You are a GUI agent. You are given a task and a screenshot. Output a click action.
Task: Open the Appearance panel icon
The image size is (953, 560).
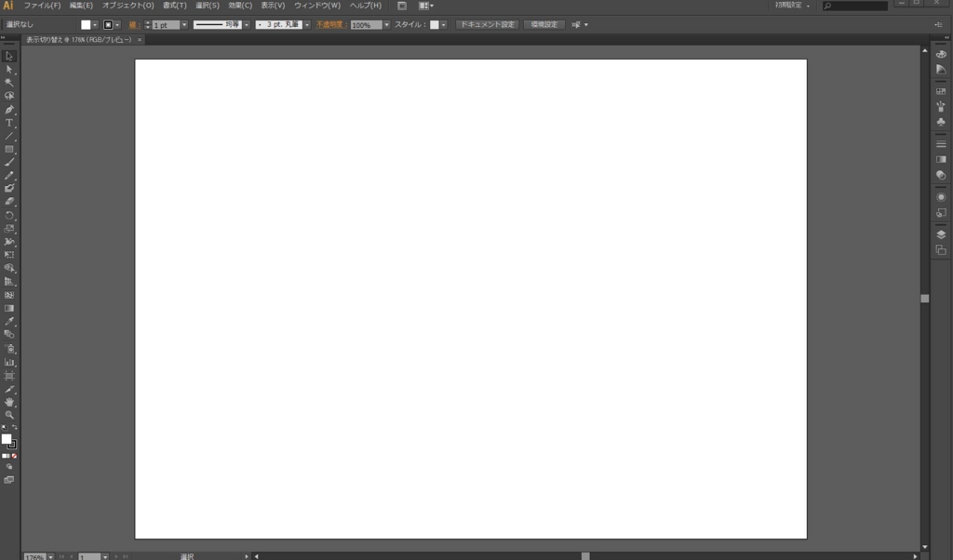941,197
